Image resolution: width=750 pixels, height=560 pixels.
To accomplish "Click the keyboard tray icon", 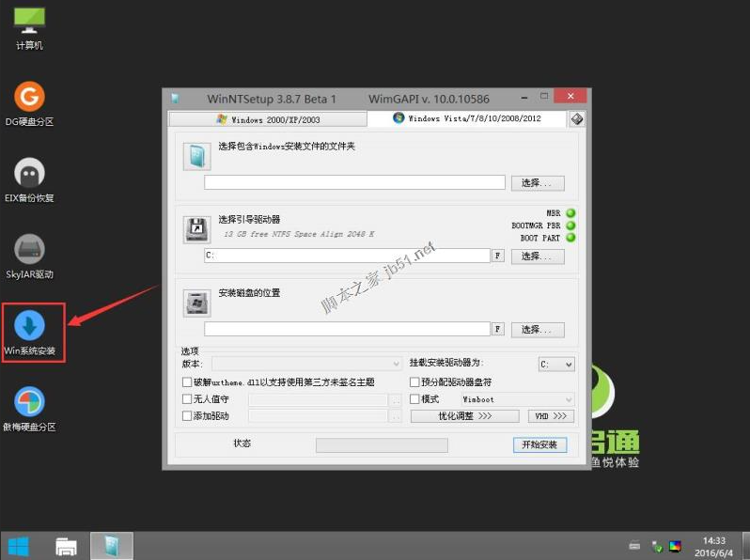I will 634,545.
